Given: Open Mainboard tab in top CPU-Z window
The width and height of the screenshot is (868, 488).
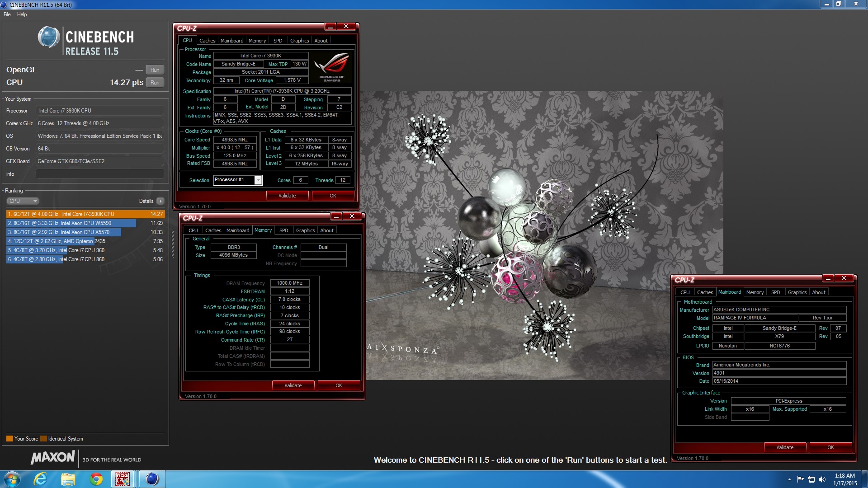Looking at the screenshot, I should point(232,41).
